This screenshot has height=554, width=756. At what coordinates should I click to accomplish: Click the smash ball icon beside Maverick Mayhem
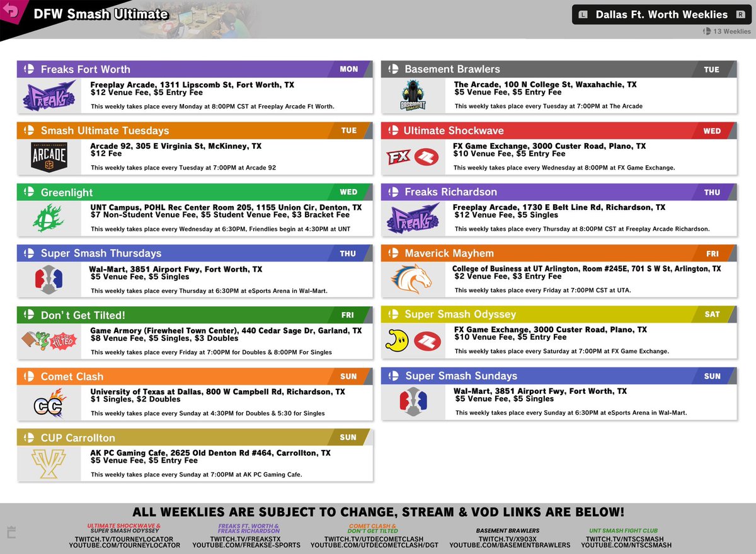coord(393,253)
